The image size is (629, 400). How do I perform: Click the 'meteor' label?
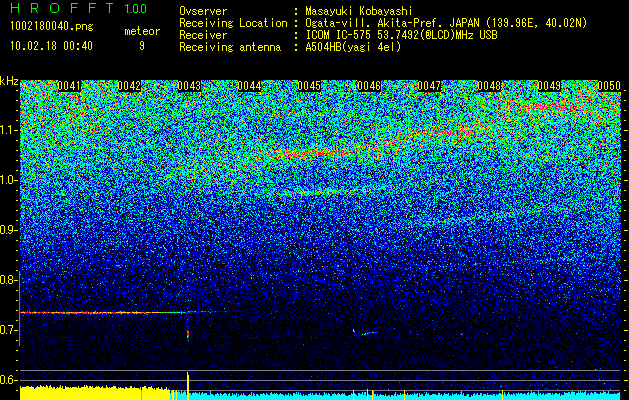coord(142,31)
